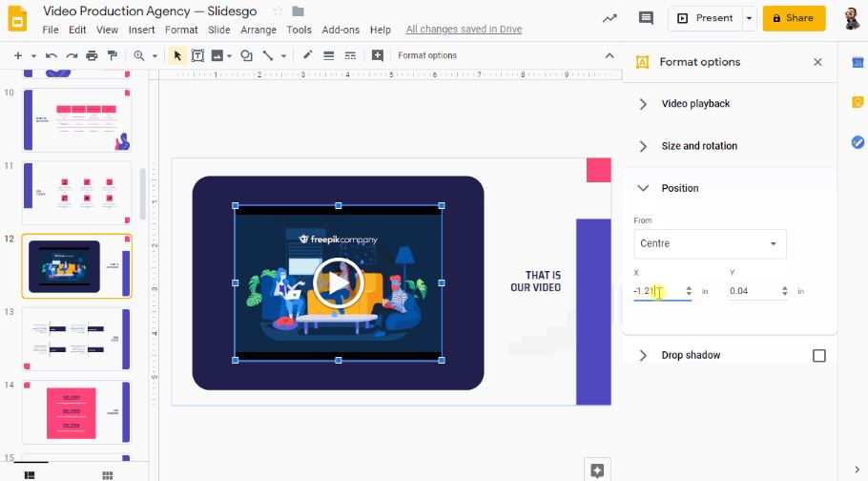Enable the Drop shadow checkbox
Image resolution: width=868 pixels, height=481 pixels.
(818, 355)
